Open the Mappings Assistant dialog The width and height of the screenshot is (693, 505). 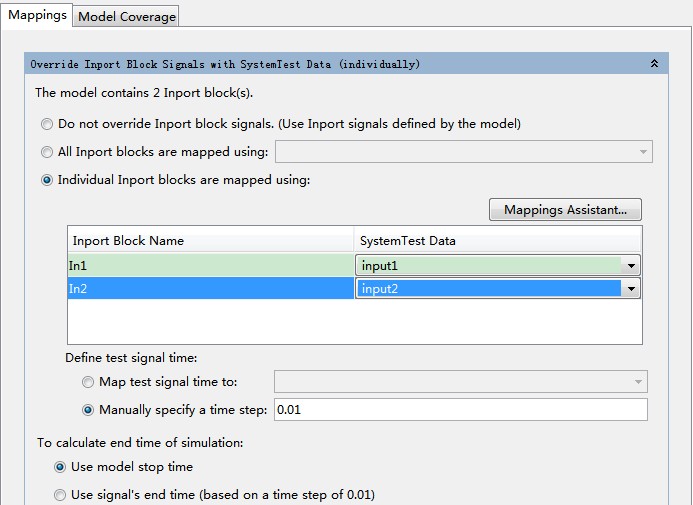[565, 210]
